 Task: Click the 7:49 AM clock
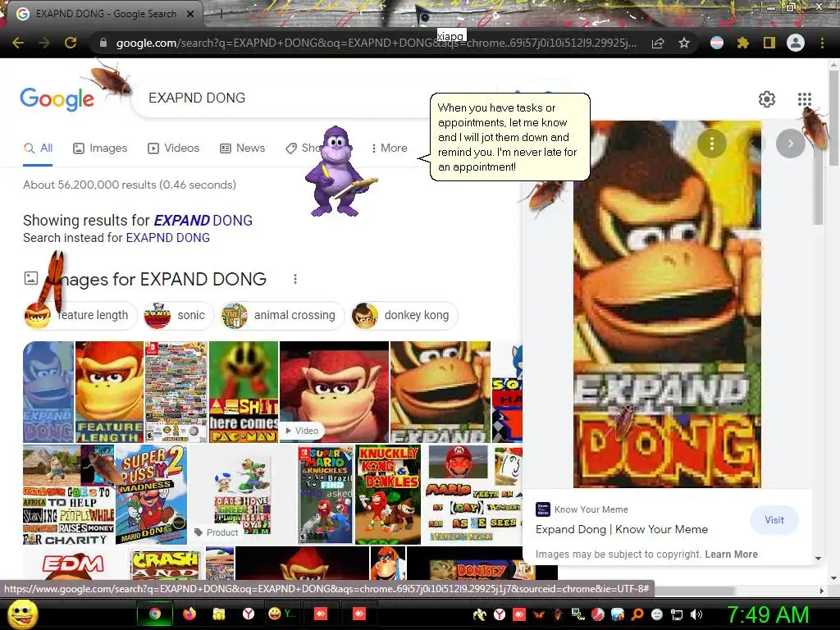coord(767,614)
